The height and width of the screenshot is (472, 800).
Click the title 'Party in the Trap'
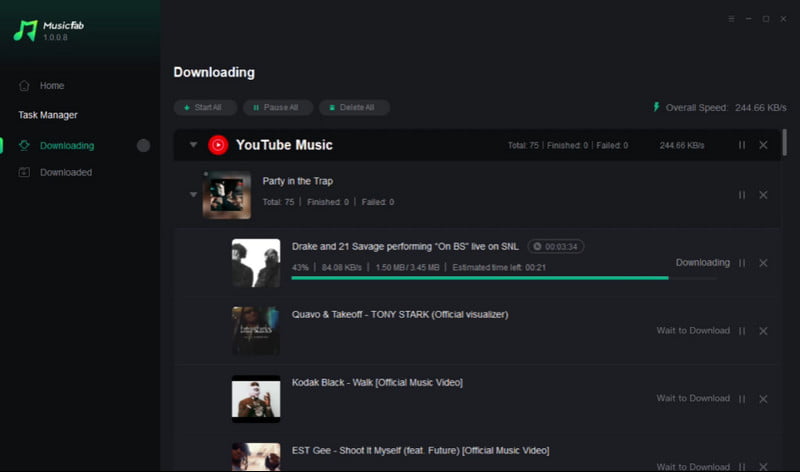tap(297, 181)
